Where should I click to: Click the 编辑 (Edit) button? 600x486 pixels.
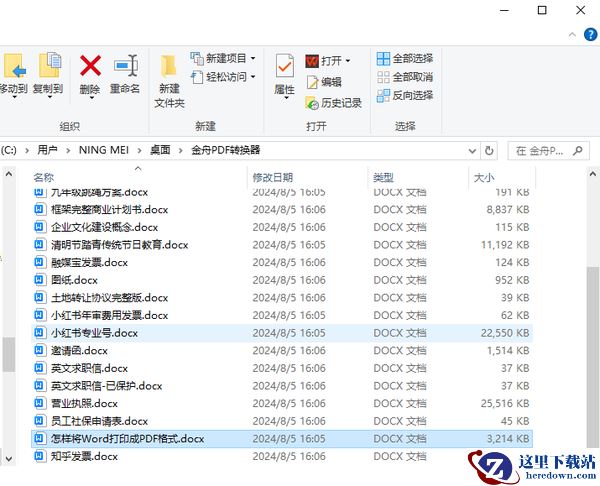click(324, 82)
